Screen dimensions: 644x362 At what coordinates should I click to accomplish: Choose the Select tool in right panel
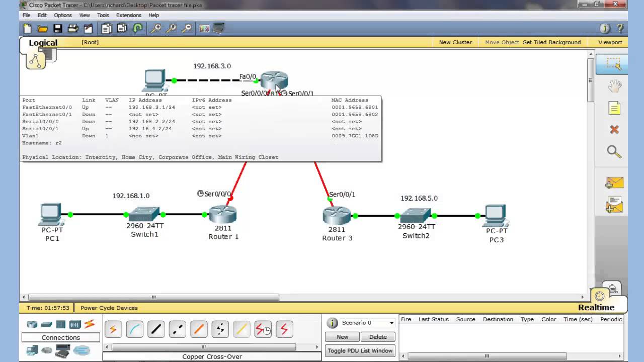(x=613, y=64)
